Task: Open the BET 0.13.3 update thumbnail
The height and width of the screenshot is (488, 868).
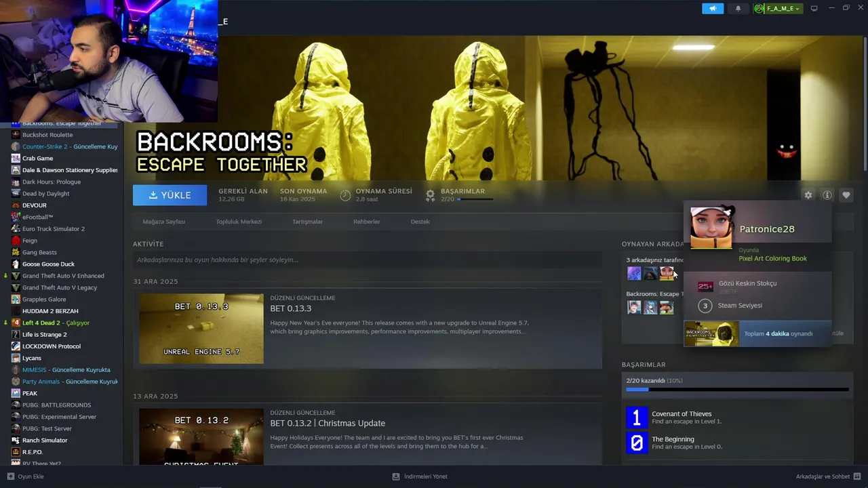Action: (201, 329)
